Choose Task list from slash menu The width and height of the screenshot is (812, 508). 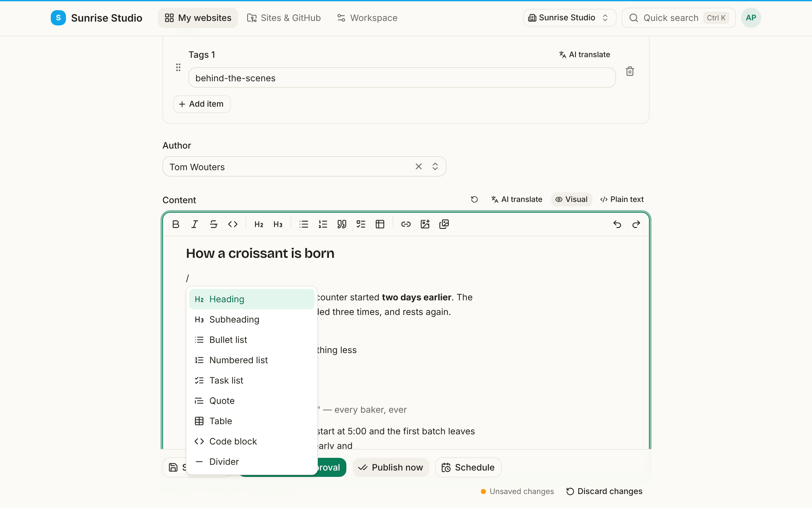252,380
